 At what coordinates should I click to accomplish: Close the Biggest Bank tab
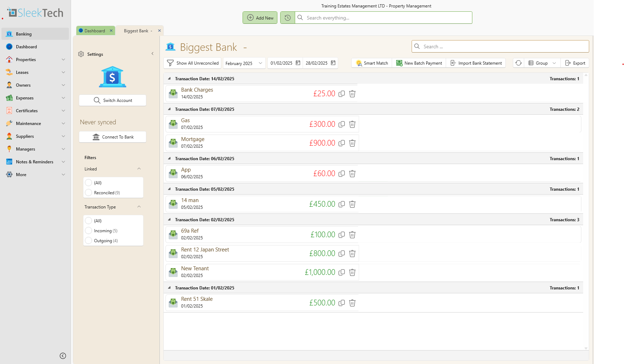[x=159, y=31]
